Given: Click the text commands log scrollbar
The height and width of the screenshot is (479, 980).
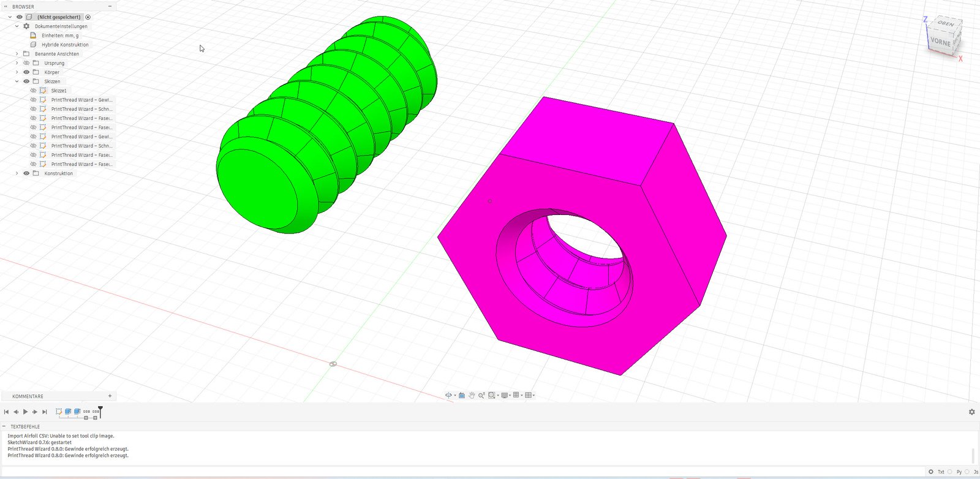Looking at the screenshot, I should pos(973,456).
